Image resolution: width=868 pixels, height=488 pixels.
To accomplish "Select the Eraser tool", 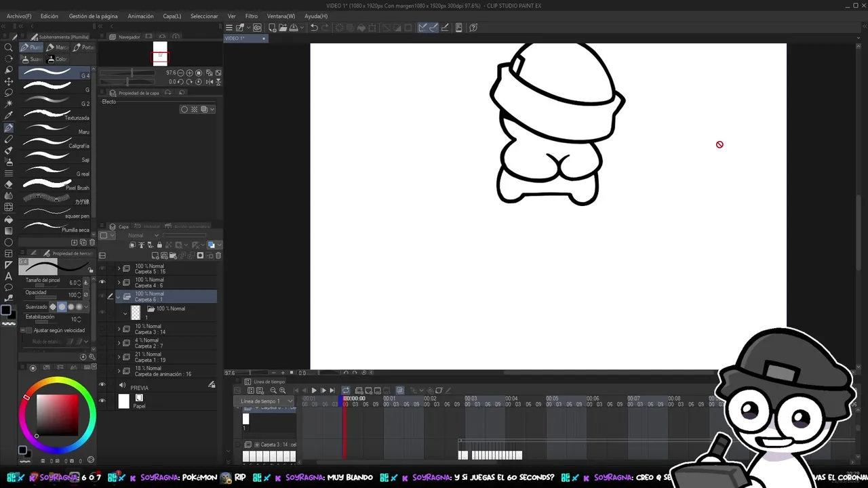I will click(x=9, y=184).
